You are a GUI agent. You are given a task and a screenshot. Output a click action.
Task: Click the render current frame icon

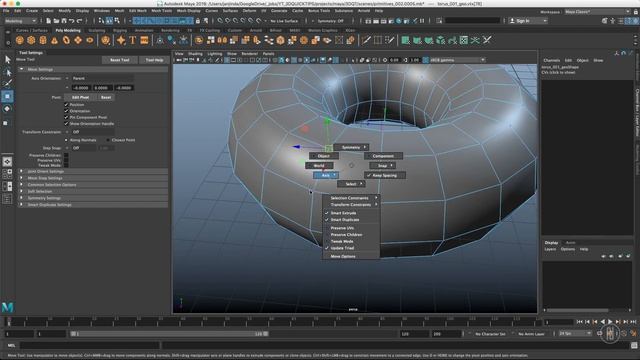tap(376, 20)
